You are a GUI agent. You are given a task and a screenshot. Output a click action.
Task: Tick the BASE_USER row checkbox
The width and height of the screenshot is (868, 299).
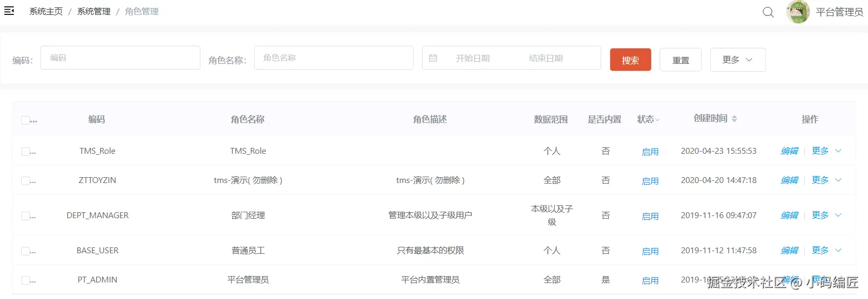(x=26, y=251)
